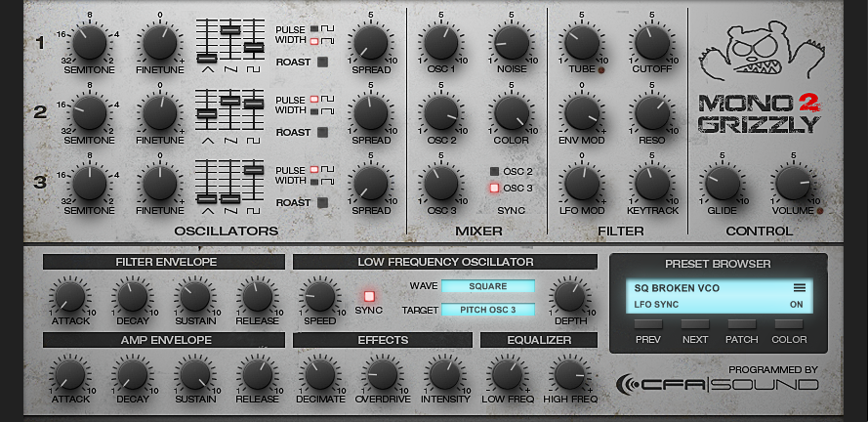
Task: Click the mixer OSC 3 level knob
Action: 441,183
